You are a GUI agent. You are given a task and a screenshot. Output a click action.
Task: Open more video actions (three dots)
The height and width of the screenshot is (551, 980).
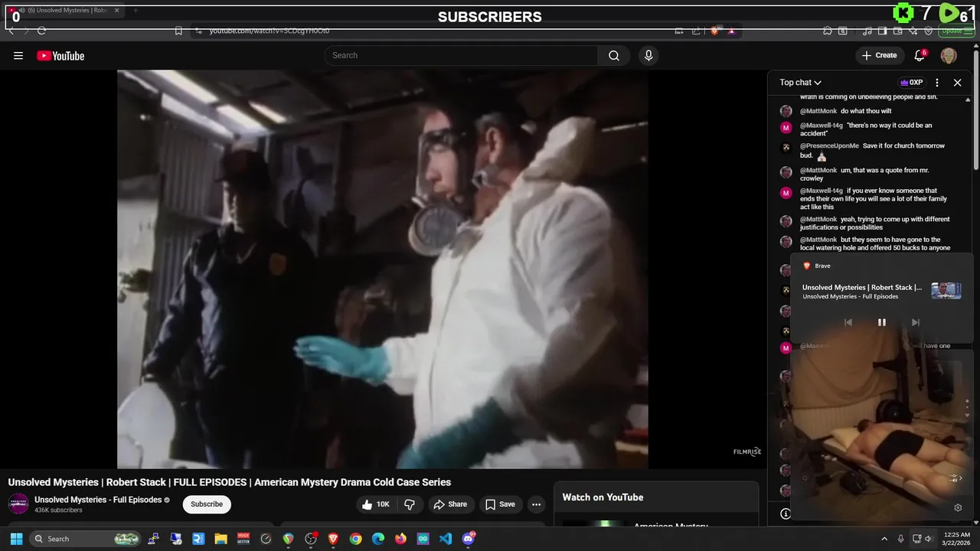pyautogui.click(x=536, y=504)
